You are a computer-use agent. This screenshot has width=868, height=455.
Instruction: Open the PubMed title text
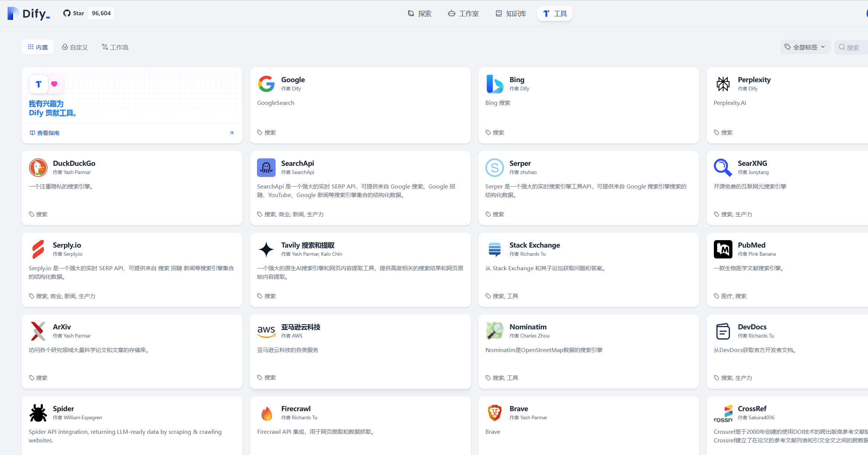tap(752, 245)
